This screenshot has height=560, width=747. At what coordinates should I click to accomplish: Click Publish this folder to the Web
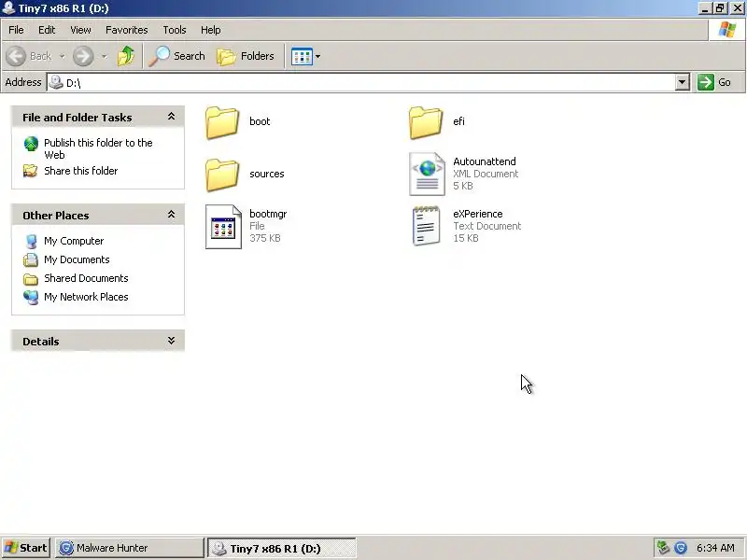[x=98, y=148]
